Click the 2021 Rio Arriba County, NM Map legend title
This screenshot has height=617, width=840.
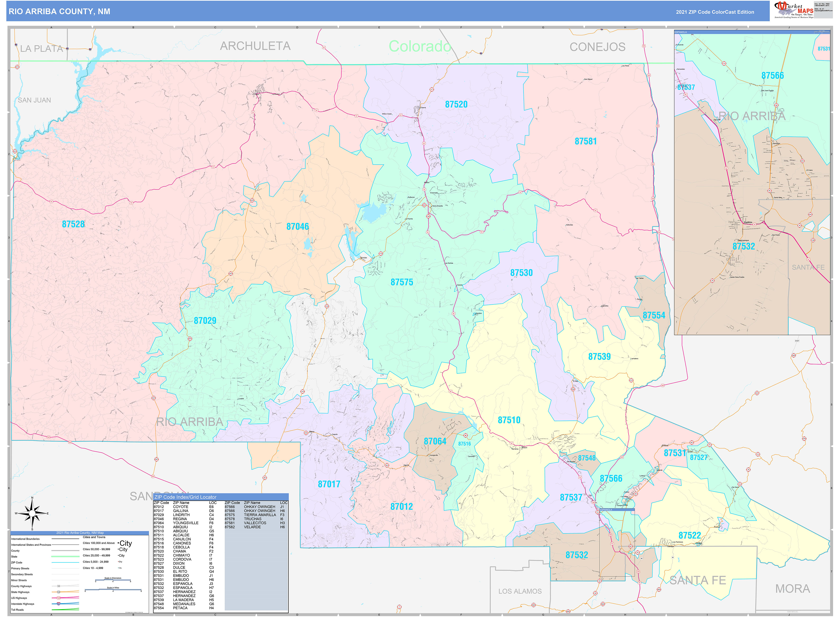(x=80, y=533)
